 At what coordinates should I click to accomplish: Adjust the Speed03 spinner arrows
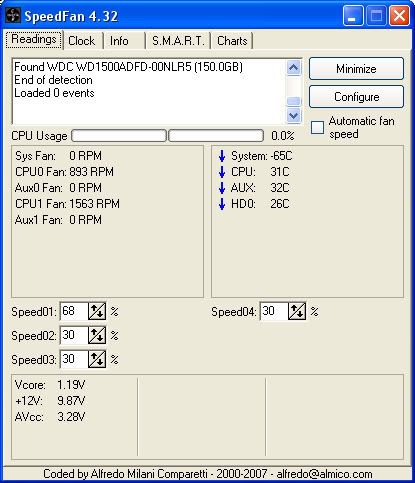click(x=97, y=359)
